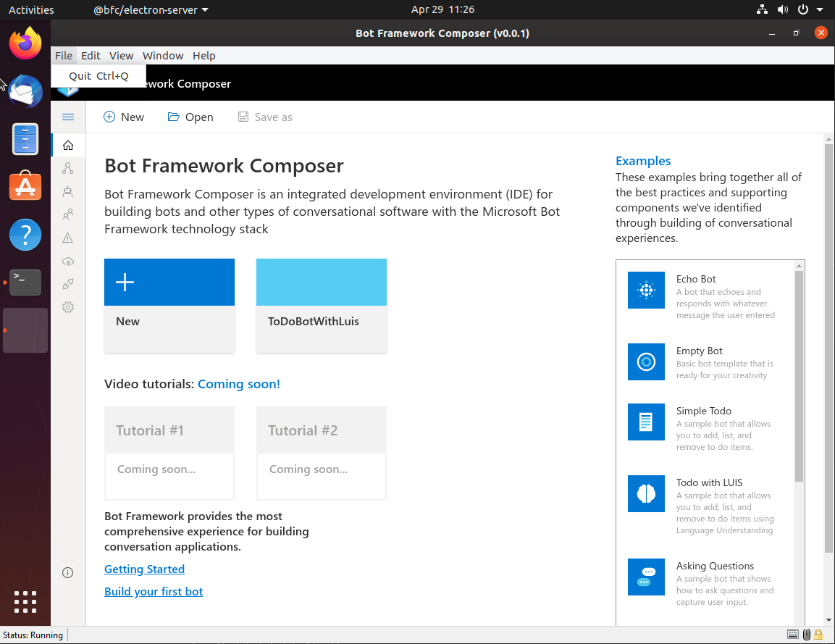Click the Open folder toolbar button
The height and width of the screenshot is (644, 835).
click(190, 117)
